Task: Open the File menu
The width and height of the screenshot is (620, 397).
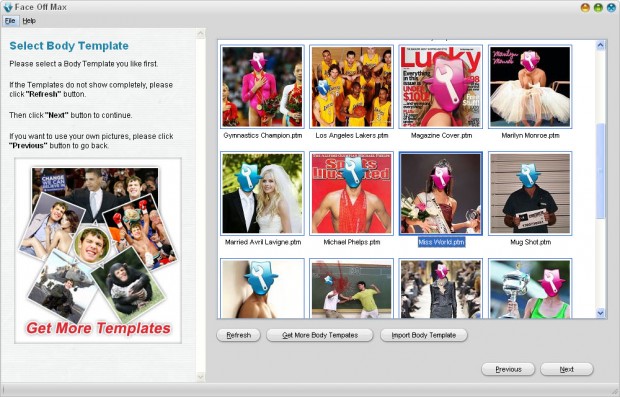Action: pyautogui.click(x=10, y=21)
